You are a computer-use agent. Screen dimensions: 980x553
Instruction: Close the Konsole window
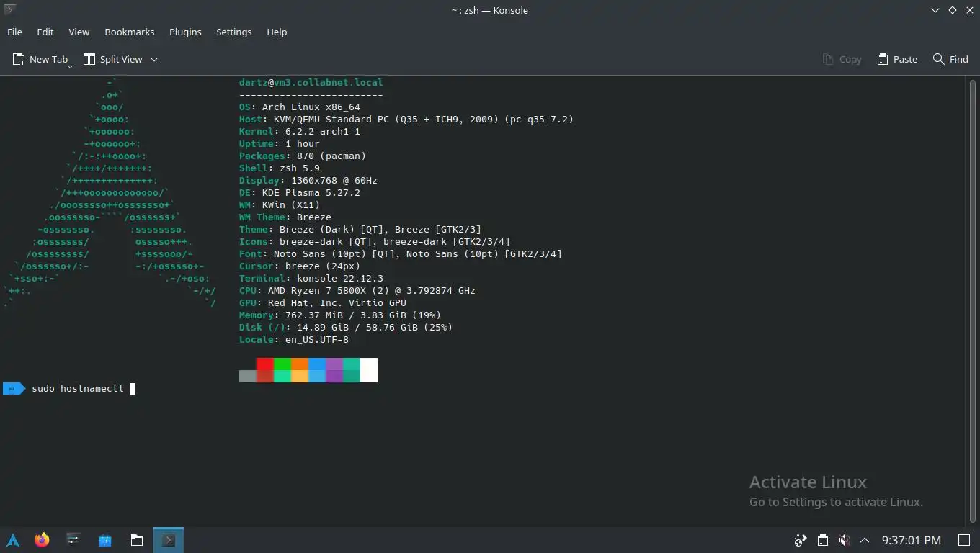click(968, 10)
